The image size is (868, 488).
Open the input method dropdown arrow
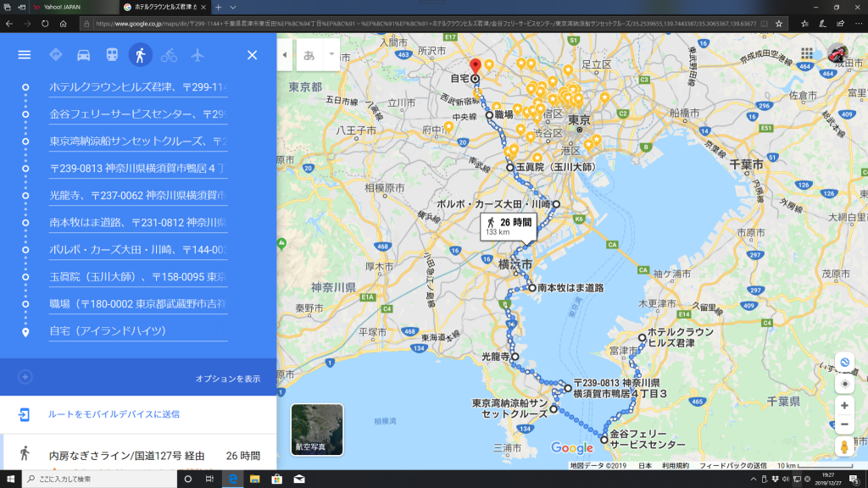[331, 54]
